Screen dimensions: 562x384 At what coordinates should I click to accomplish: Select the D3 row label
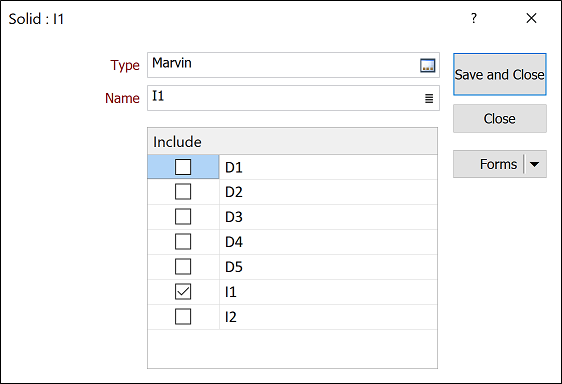click(234, 217)
